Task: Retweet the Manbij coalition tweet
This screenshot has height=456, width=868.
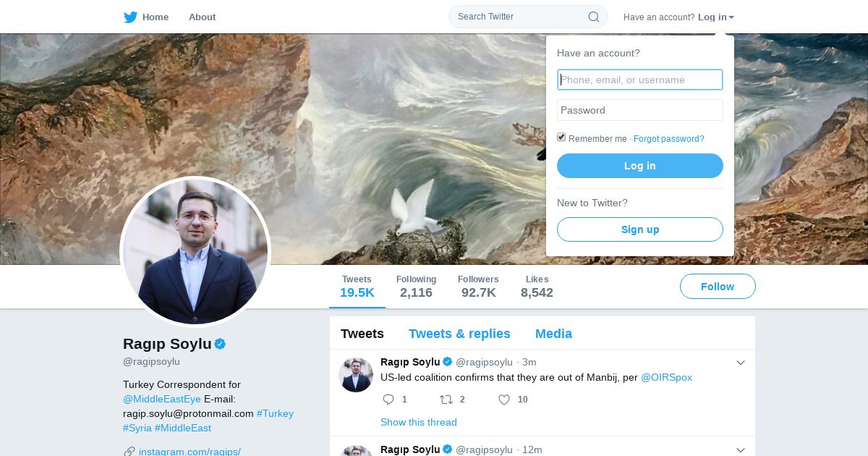Action: tap(446, 400)
